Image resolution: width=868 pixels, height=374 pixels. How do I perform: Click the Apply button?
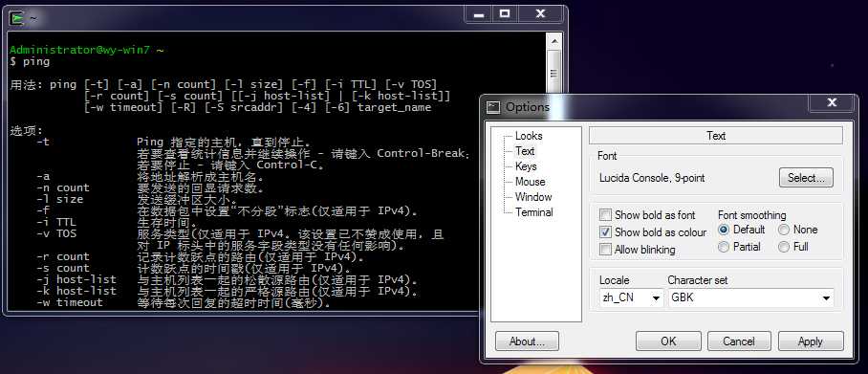811,341
